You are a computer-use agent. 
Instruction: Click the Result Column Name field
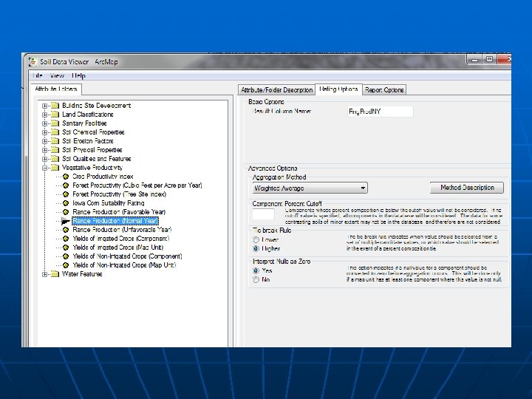click(381, 112)
